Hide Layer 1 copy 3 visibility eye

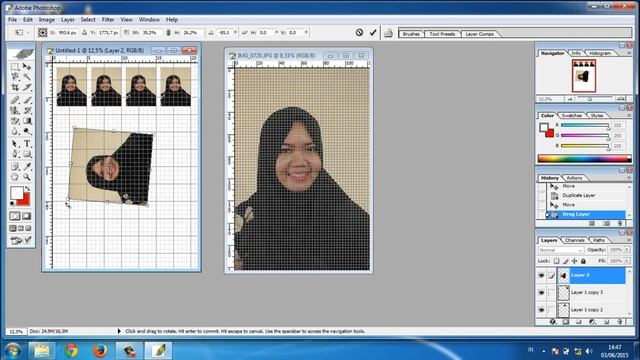pos(542,293)
